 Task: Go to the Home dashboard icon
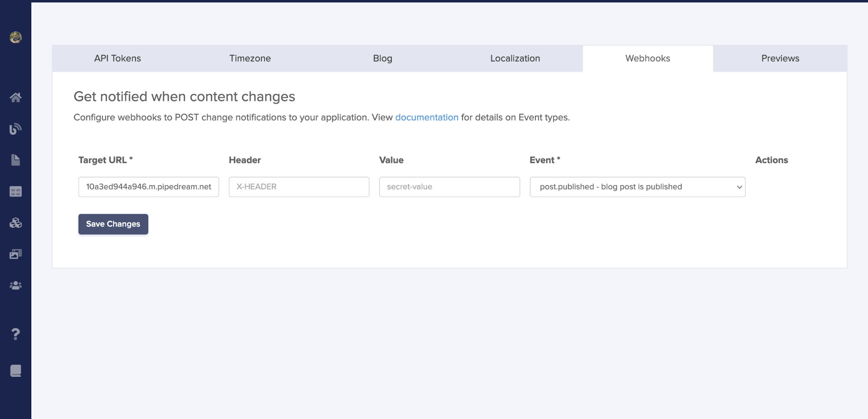pyautogui.click(x=16, y=98)
